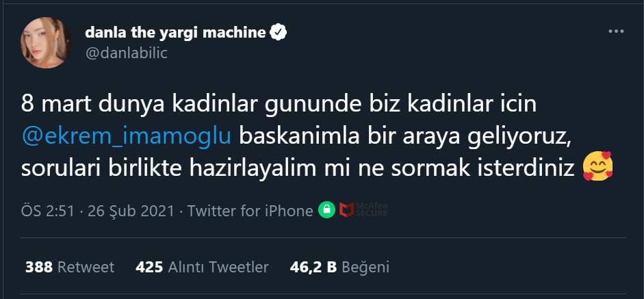644x299 pixels.
Task: View the 388 Retweet list
Action: [69, 267]
